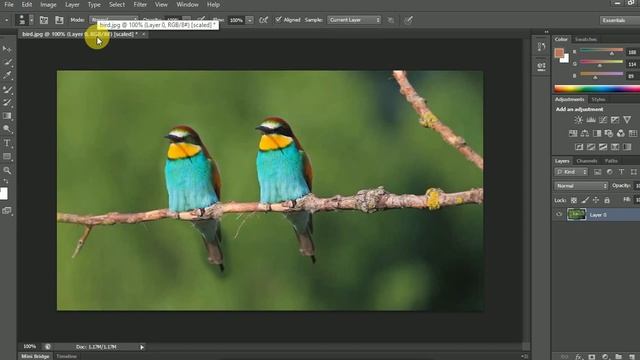
Task: Open status bar Doc info arrow menu
Action: 142,347
